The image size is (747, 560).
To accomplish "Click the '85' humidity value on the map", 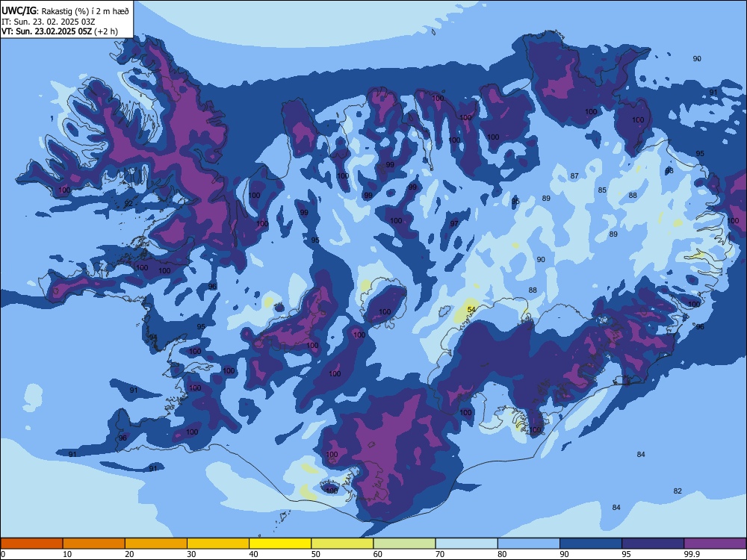I will (602, 190).
